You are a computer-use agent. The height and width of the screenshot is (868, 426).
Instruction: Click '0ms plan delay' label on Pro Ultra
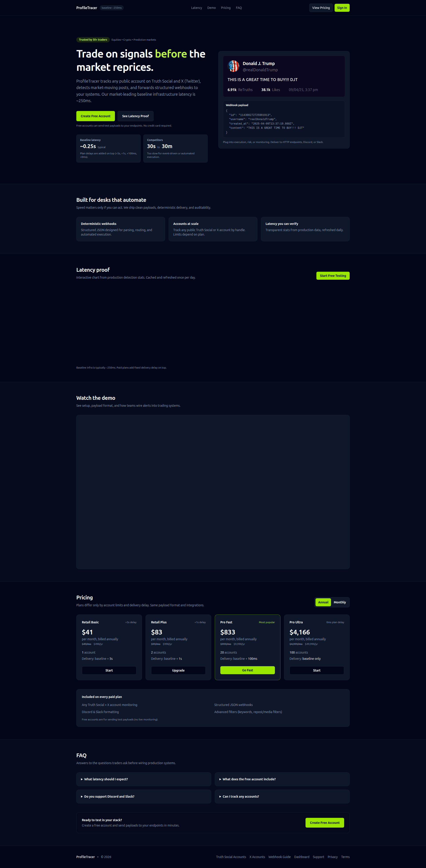click(335, 622)
